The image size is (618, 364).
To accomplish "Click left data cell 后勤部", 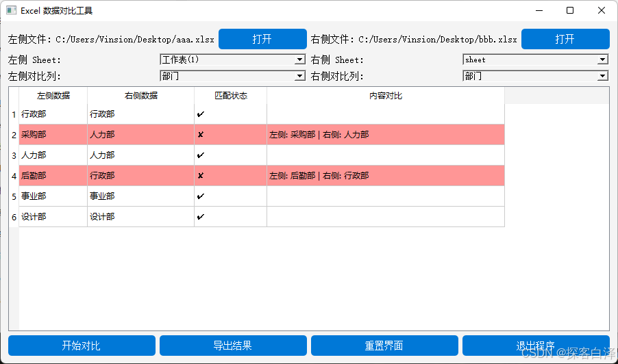I will 53,176.
